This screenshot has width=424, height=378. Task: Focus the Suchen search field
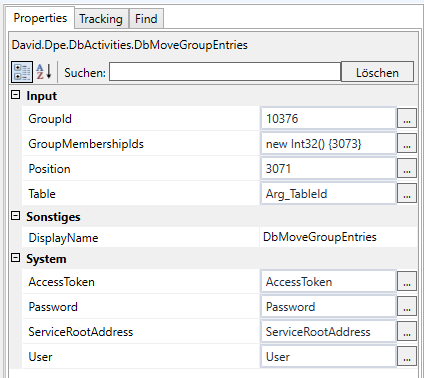(225, 72)
